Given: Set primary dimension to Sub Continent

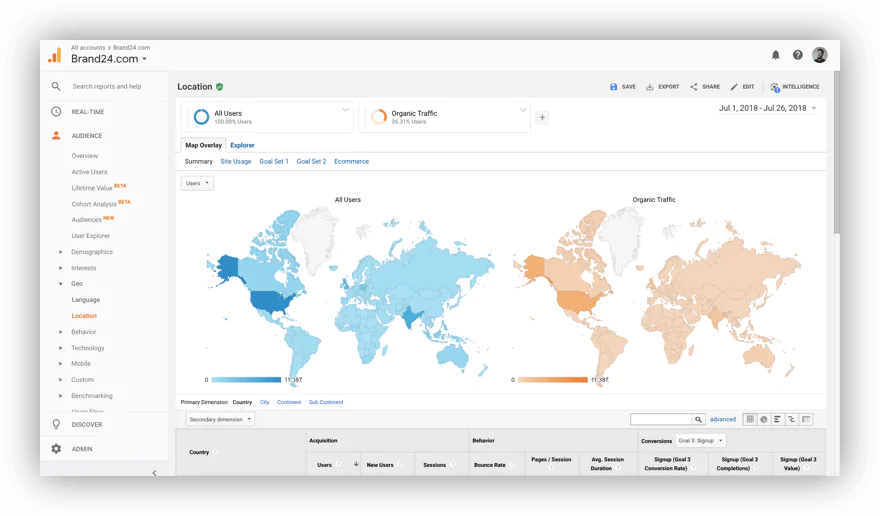Looking at the screenshot, I should [x=326, y=402].
